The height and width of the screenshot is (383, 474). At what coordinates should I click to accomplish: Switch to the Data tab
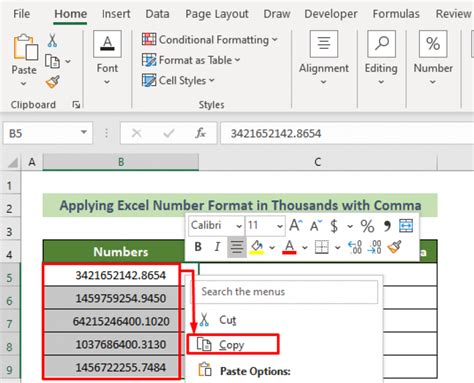(157, 14)
